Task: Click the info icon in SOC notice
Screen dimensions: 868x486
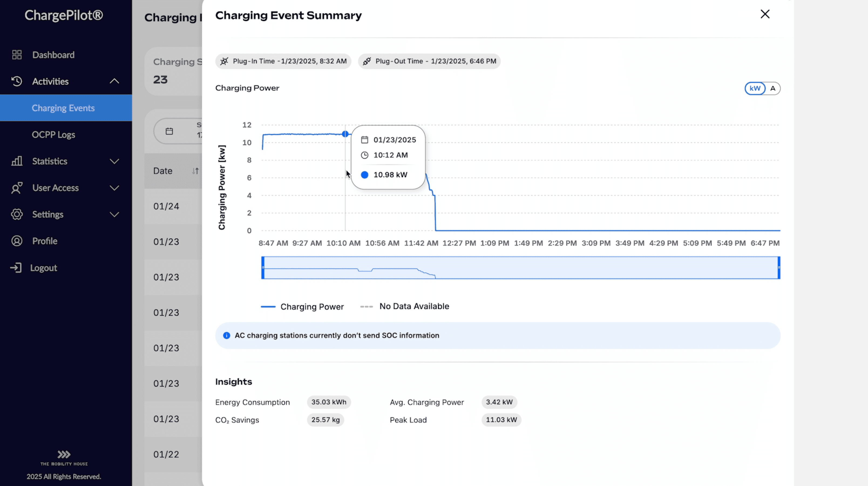Action: pos(226,336)
